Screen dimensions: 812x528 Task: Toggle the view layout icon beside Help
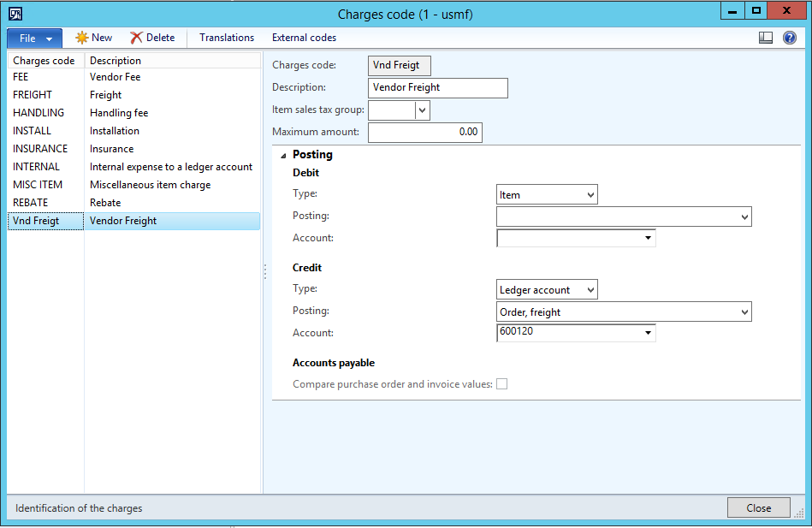[x=766, y=38]
